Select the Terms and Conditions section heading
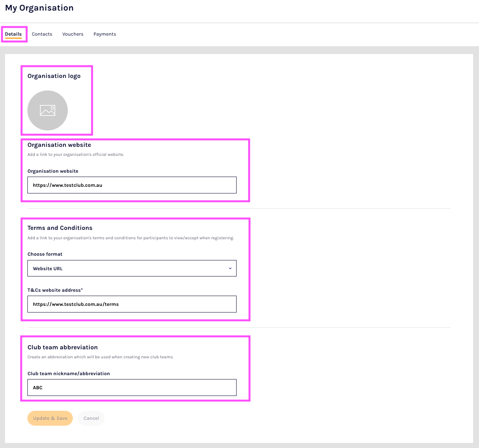 click(60, 228)
